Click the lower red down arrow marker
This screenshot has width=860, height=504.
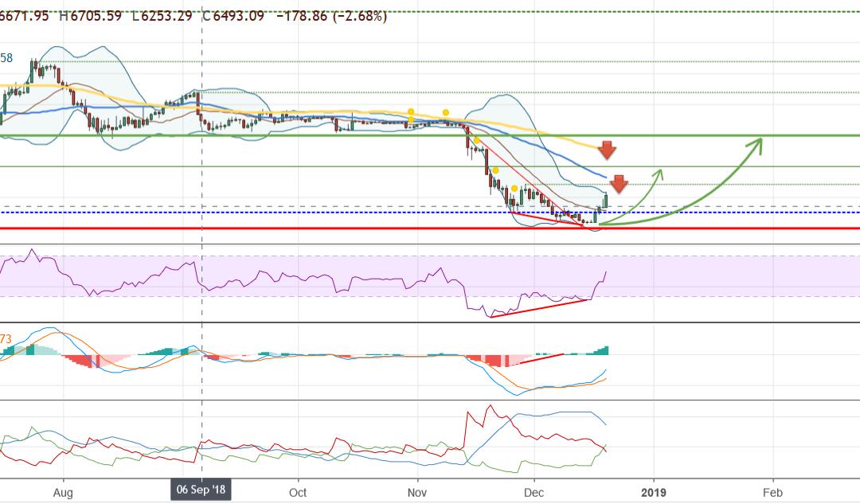click(x=620, y=186)
